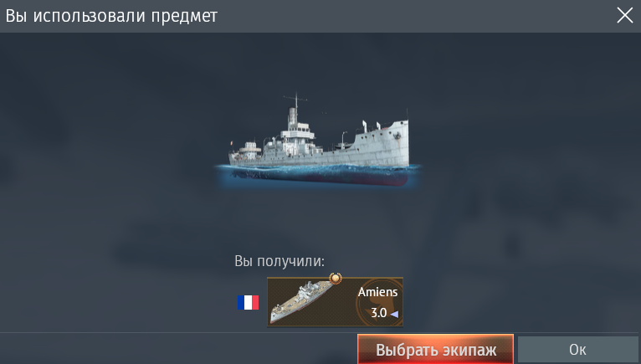Click the Вы получили: label
The image size is (641, 364).
[x=279, y=261]
